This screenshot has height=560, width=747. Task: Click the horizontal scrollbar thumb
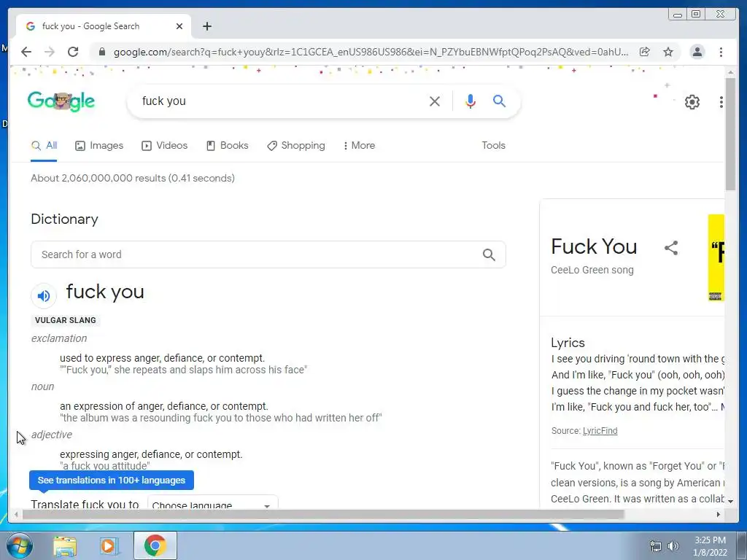click(x=323, y=514)
